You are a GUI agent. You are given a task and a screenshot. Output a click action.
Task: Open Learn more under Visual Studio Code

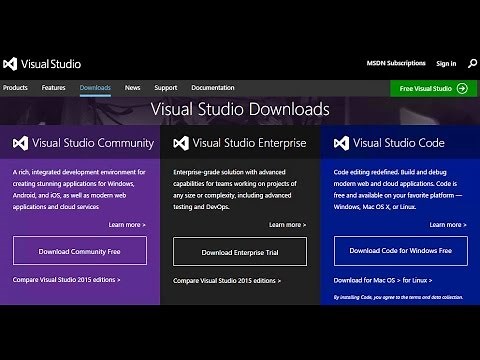pos(448,225)
